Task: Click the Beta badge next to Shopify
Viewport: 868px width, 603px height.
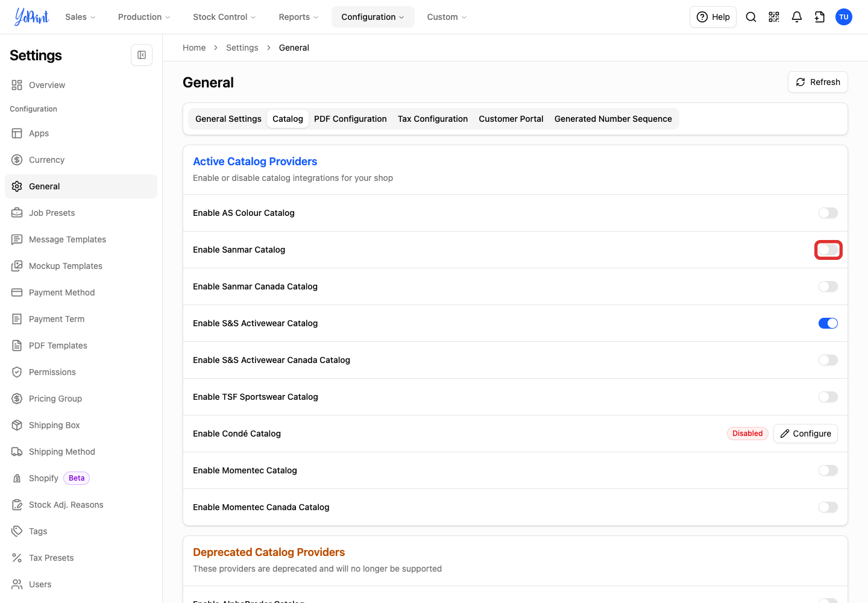Action: (77, 478)
